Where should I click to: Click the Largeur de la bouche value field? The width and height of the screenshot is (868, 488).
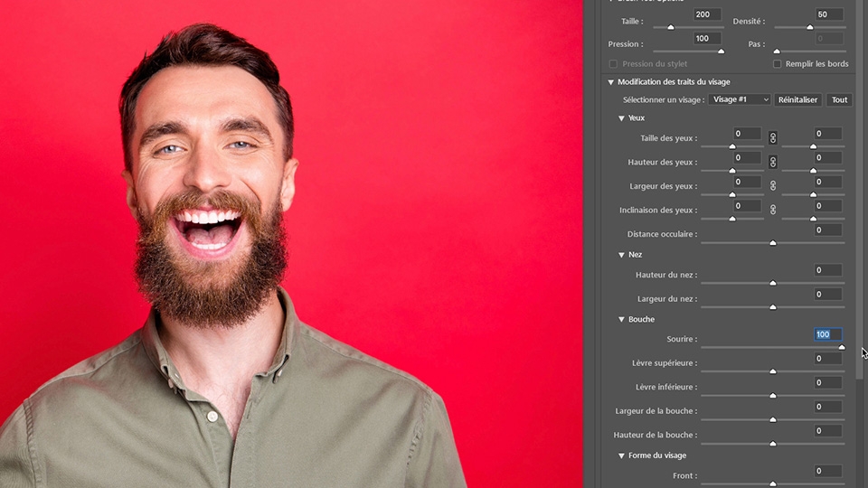click(828, 407)
